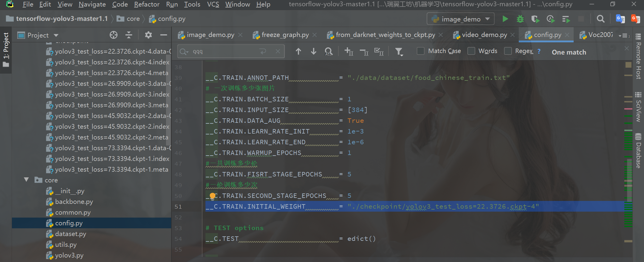Collapse all in the Project panel

(x=129, y=35)
